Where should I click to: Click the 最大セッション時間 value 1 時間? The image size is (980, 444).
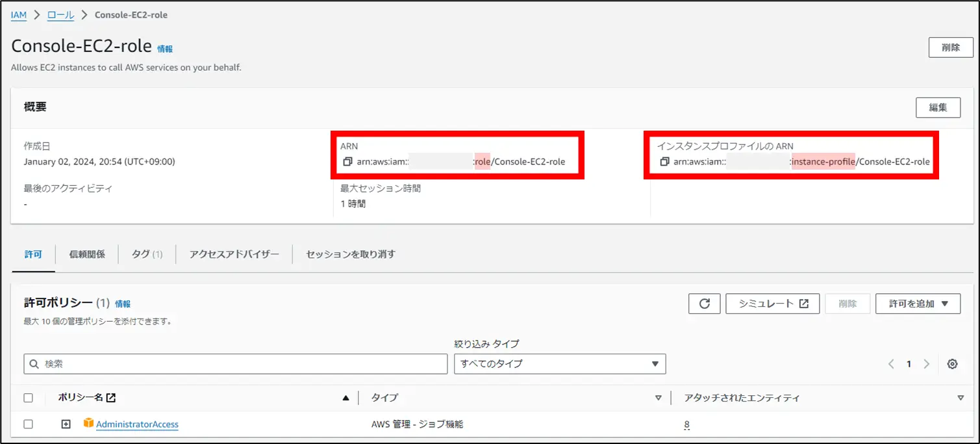point(353,203)
